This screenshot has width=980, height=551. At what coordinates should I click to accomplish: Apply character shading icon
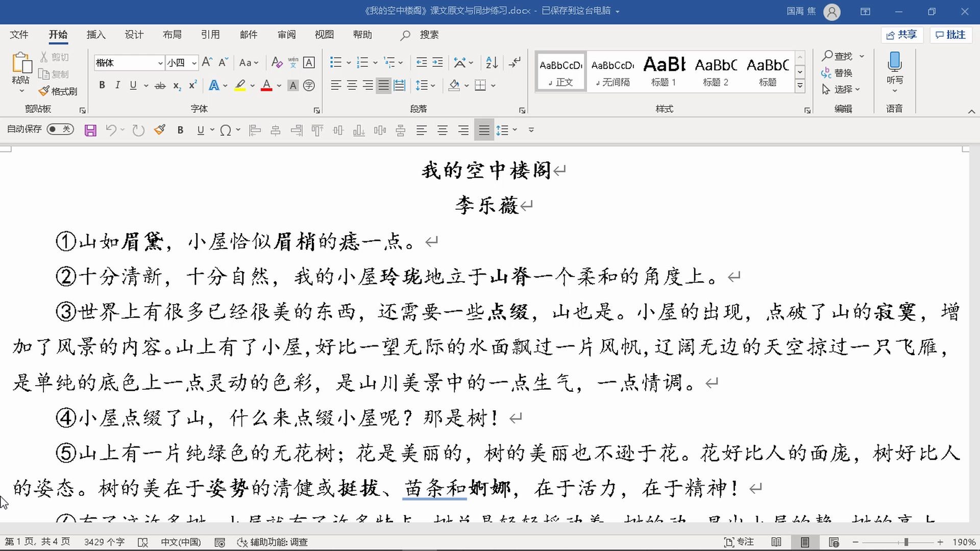pyautogui.click(x=292, y=85)
